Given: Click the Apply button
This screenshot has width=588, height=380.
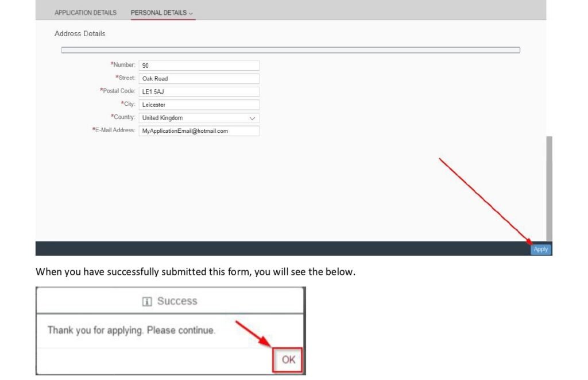Looking at the screenshot, I should click(x=541, y=250).
